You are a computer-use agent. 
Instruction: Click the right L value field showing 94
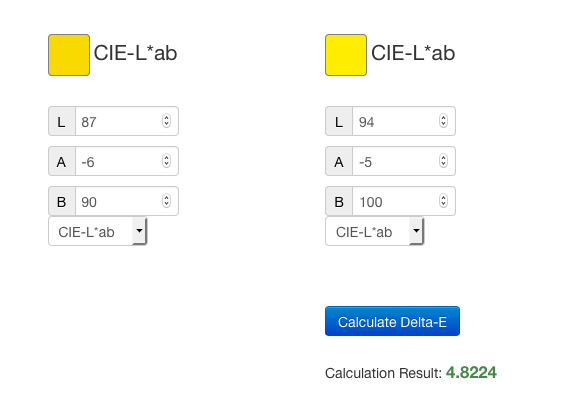point(404,121)
